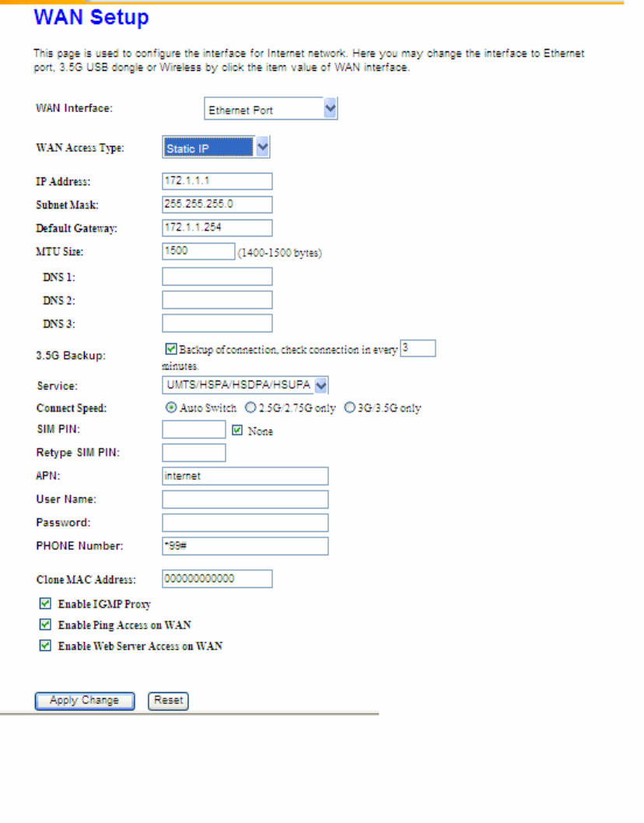Click the Default Gateway field

click(x=217, y=228)
